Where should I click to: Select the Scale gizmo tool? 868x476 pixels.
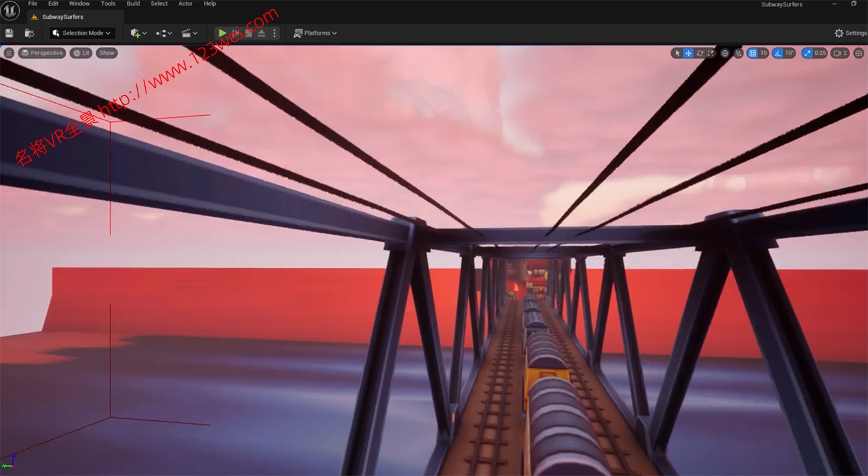pyautogui.click(x=711, y=53)
